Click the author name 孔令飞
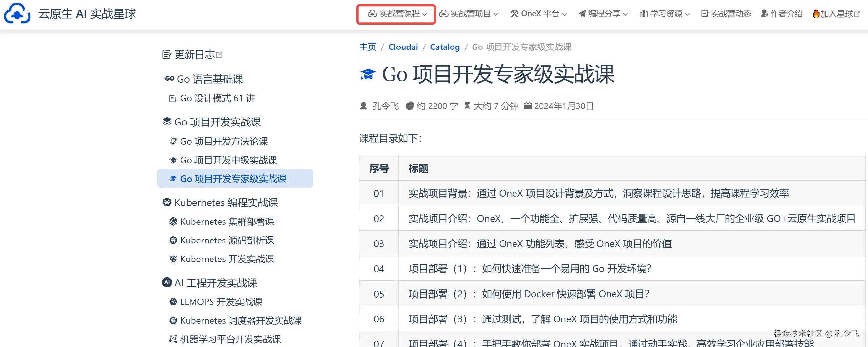 click(386, 106)
